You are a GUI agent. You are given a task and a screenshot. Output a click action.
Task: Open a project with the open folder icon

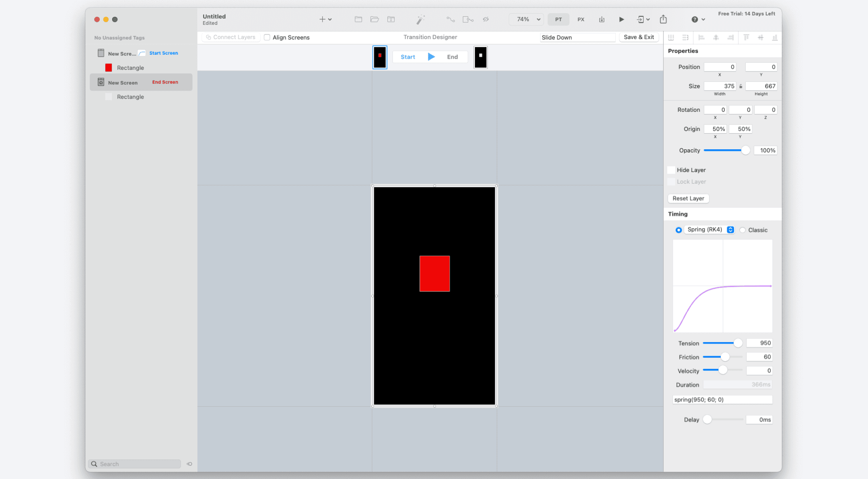pos(374,19)
